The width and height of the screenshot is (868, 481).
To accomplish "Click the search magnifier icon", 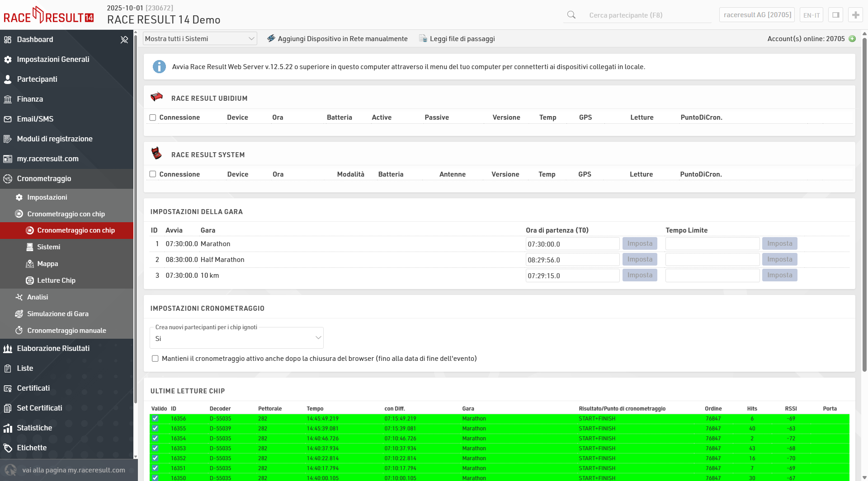I will coord(571,15).
